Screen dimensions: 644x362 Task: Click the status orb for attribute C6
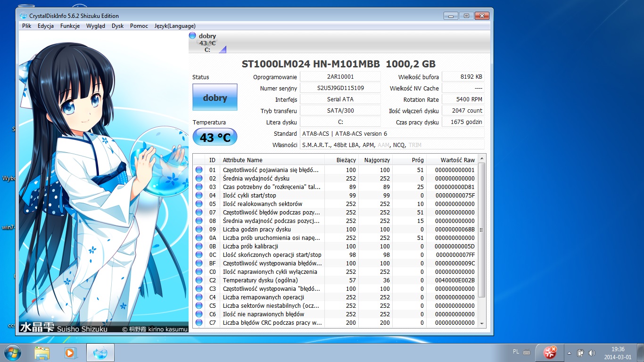(199, 314)
